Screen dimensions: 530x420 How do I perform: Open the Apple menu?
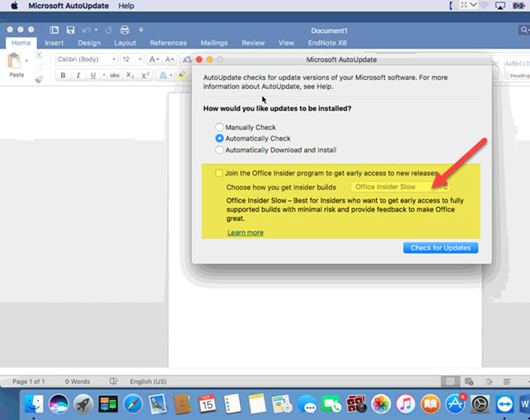pyautogui.click(x=14, y=6)
